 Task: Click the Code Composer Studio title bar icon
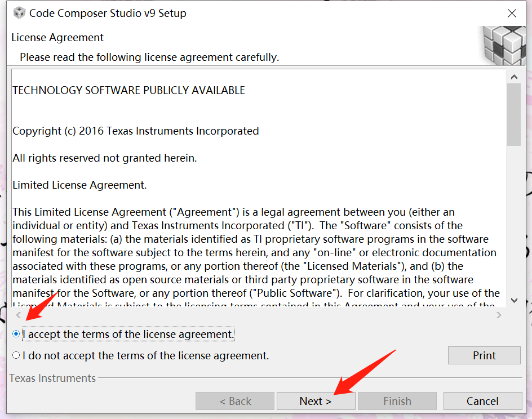pos(19,13)
